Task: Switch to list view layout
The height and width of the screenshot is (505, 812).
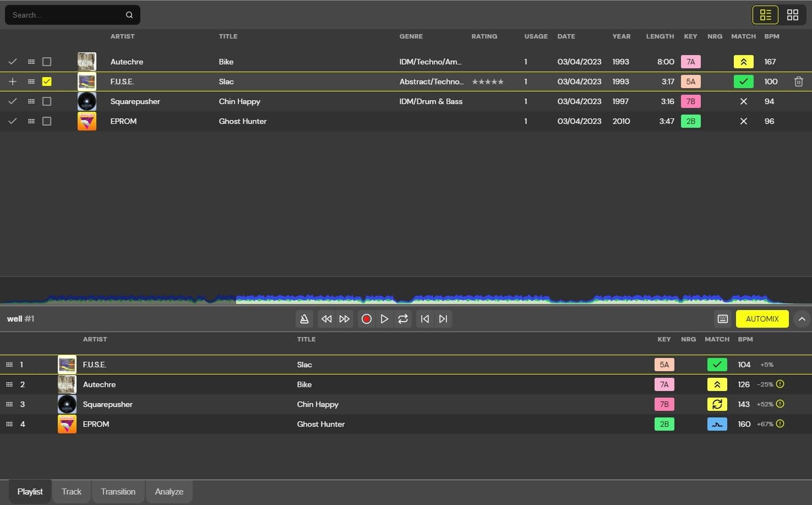Action: [765, 15]
